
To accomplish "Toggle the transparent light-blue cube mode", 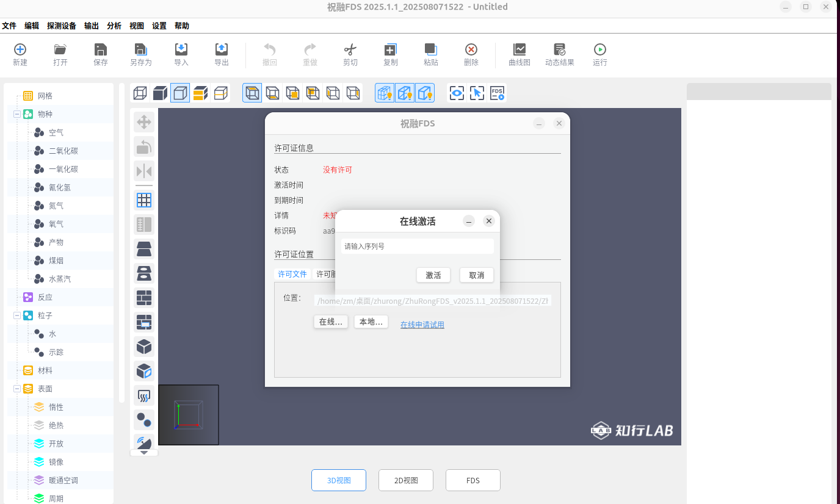I will click(180, 93).
